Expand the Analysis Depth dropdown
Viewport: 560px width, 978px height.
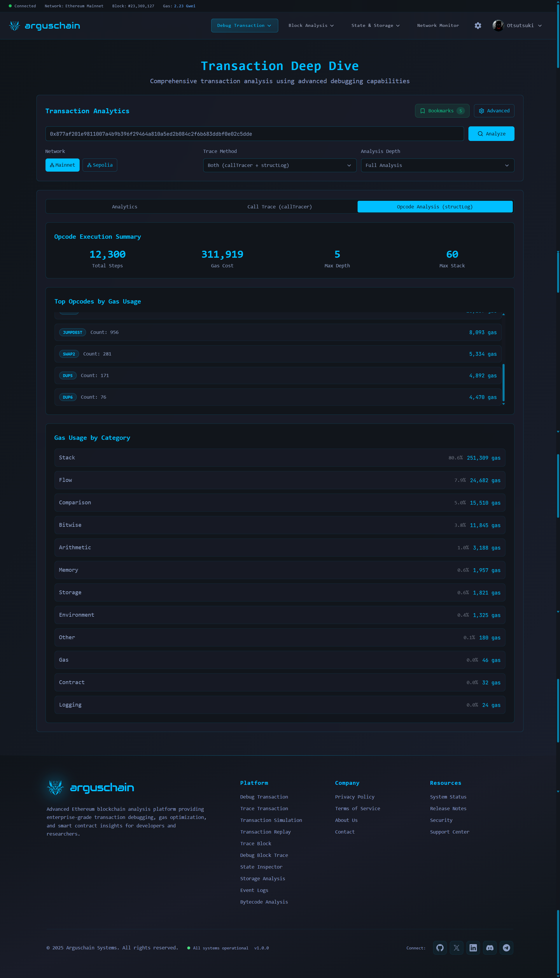tap(437, 165)
